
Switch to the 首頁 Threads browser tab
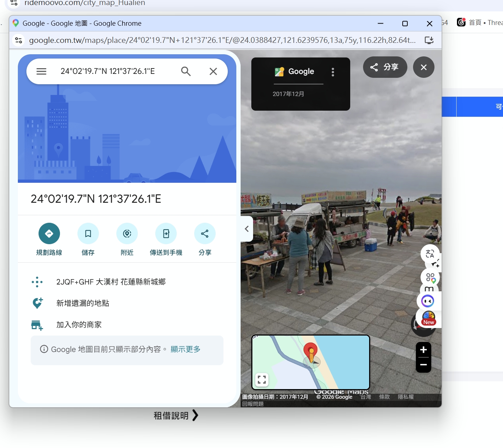pos(480,22)
